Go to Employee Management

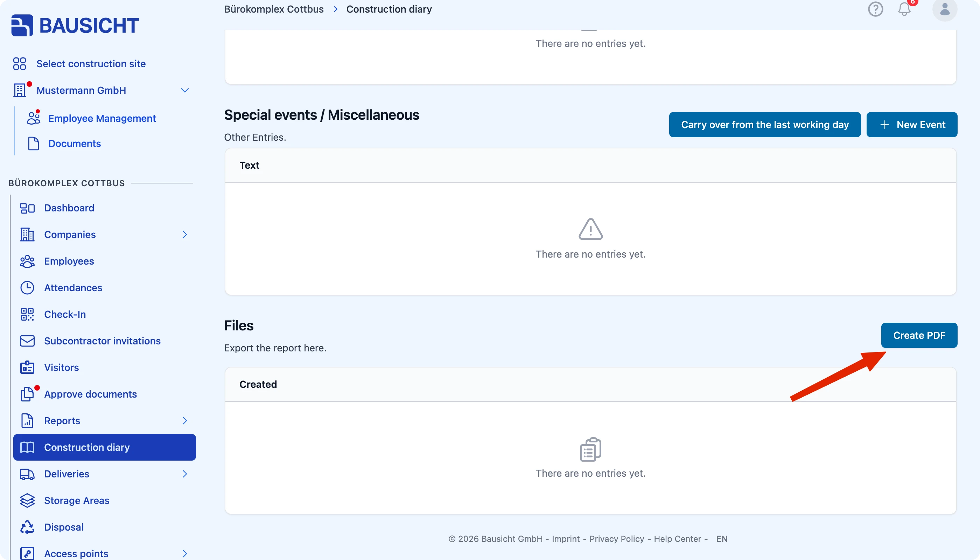pyautogui.click(x=102, y=118)
